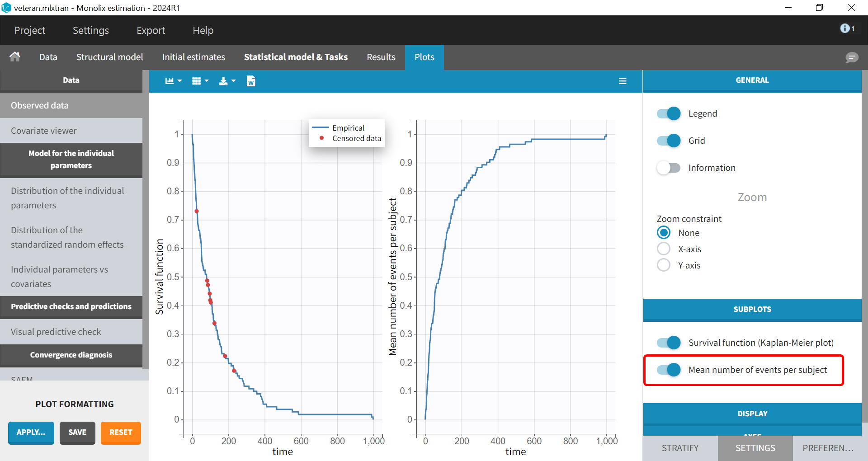Open the hamburger menu in plot toolbar
Screen dimensions: 868x461
pyautogui.click(x=623, y=81)
